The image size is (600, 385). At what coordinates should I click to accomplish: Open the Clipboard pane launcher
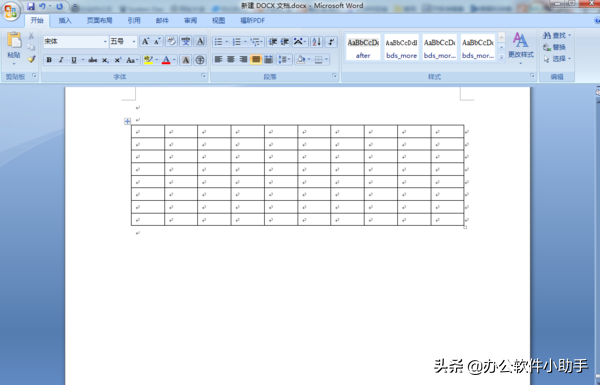(x=34, y=76)
